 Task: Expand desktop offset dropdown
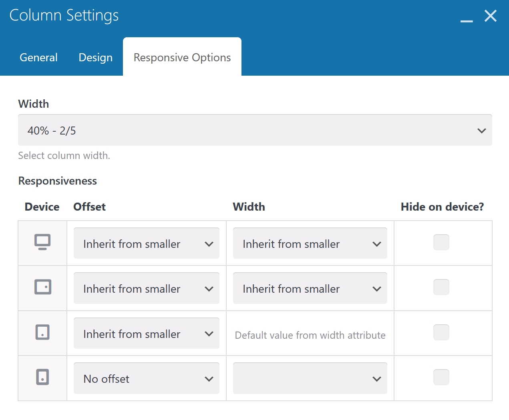point(147,243)
